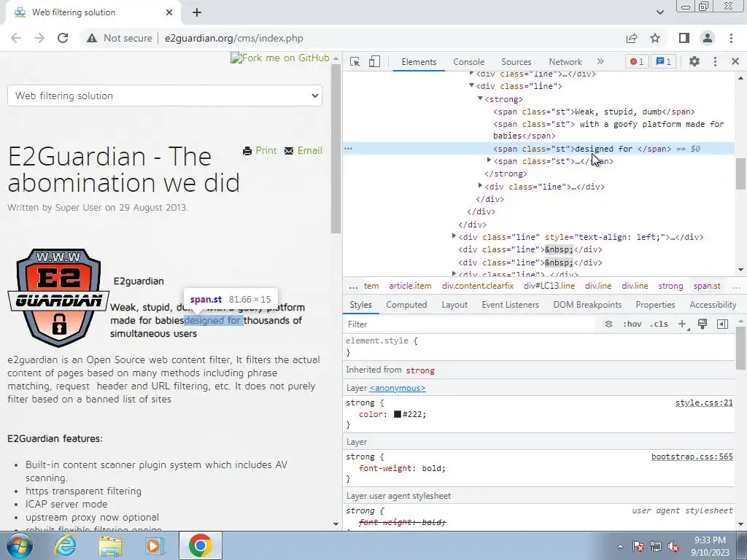
Task: Click the div.content.clearfix breadcrumb
Action: point(478,286)
